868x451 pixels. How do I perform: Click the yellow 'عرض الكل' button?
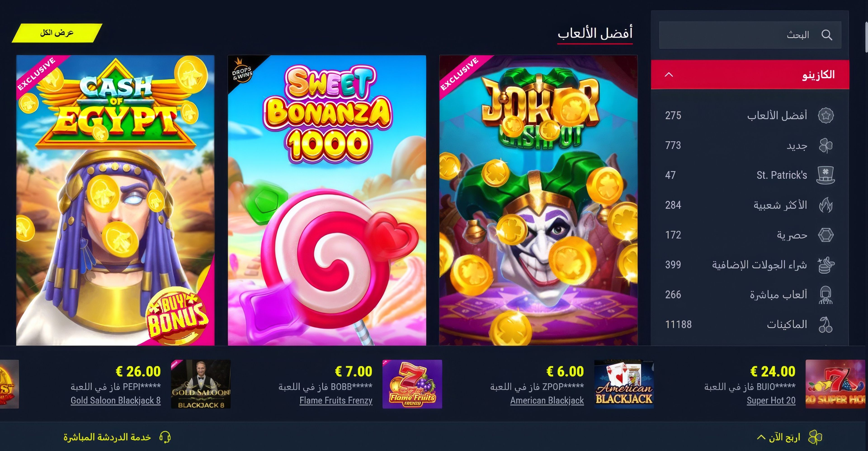tap(57, 33)
